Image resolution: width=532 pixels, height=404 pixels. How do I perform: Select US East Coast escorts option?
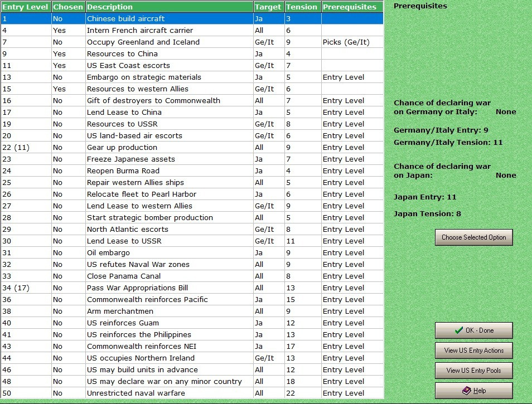pyautogui.click(x=192, y=65)
